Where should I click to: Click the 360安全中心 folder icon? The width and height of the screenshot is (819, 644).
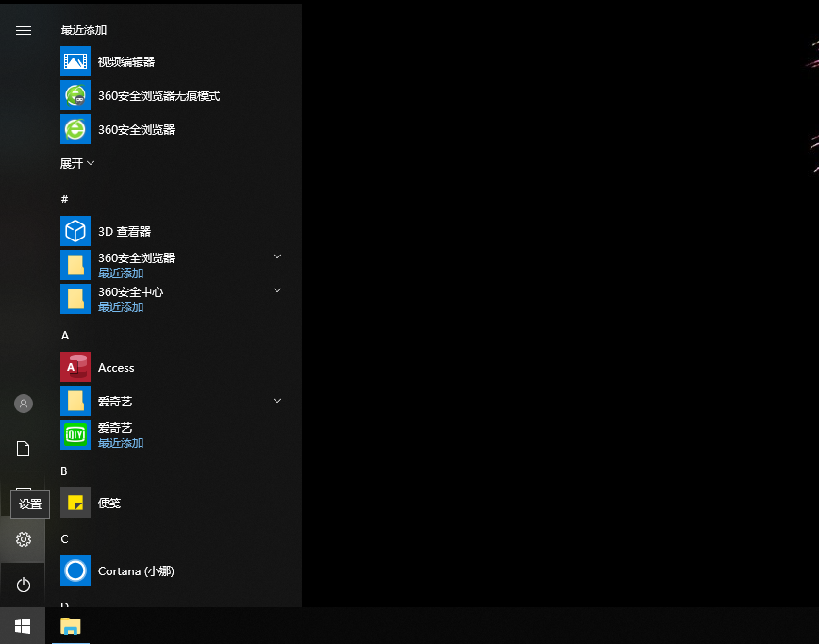pyautogui.click(x=75, y=299)
